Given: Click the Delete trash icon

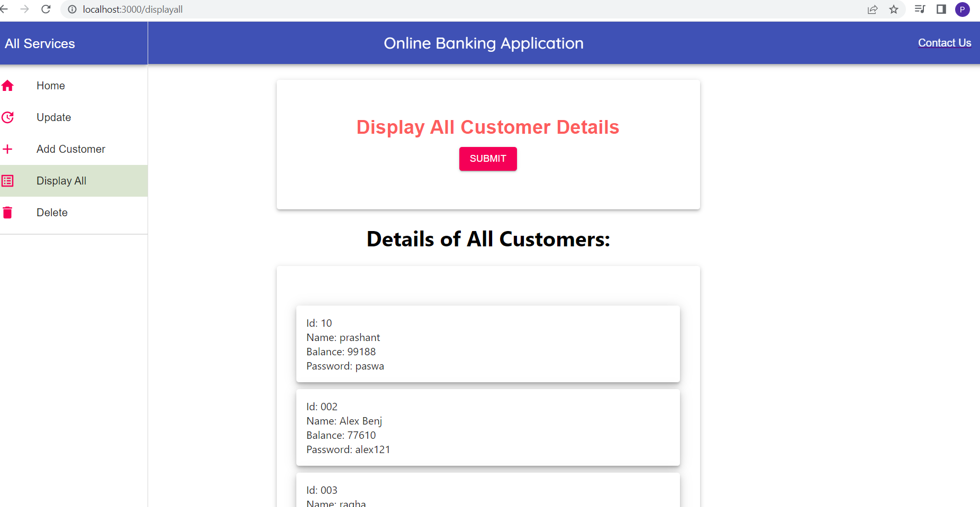Looking at the screenshot, I should click(x=8, y=212).
